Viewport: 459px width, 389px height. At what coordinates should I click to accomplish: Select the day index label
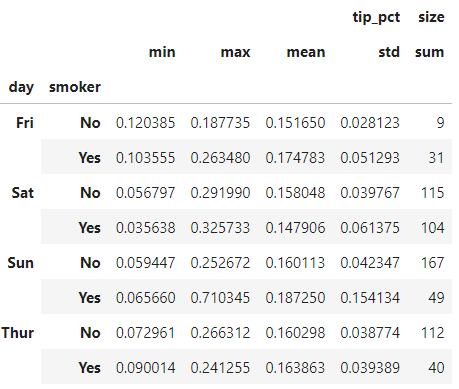(x=21, y=87)
